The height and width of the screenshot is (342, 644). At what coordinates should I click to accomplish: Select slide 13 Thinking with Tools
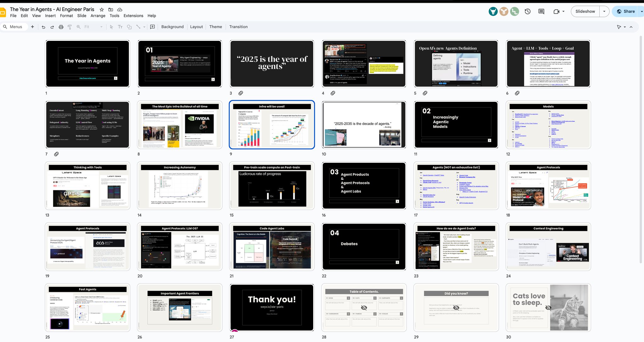click(88, 186)
